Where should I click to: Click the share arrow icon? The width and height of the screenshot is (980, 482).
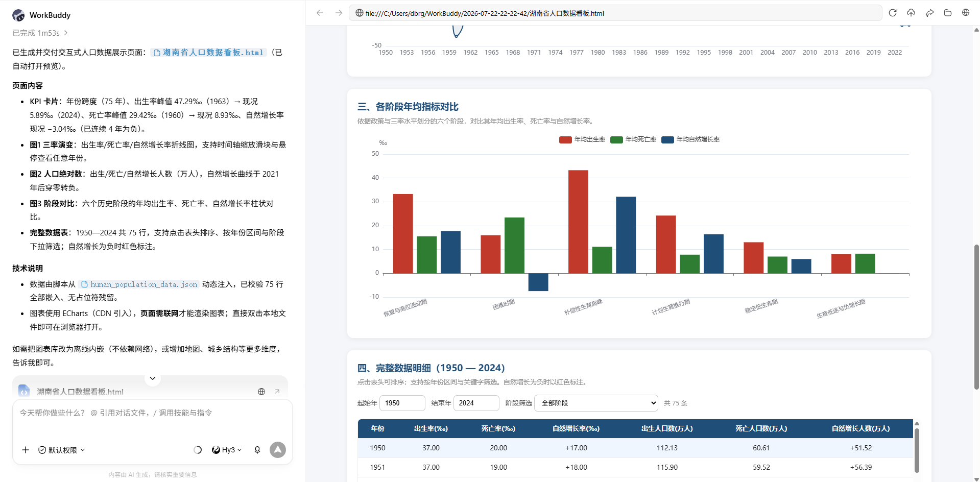click(x=929, y=13)
